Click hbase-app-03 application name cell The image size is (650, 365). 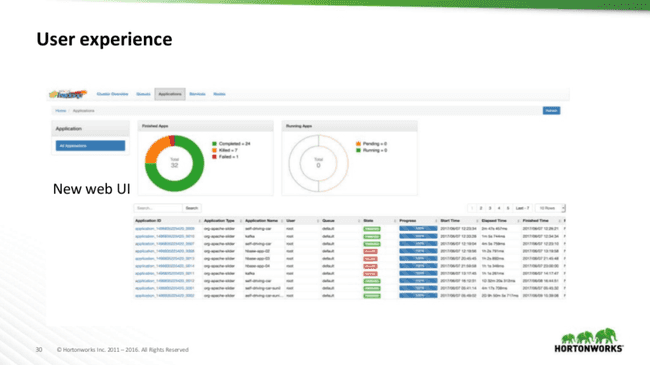257,259
